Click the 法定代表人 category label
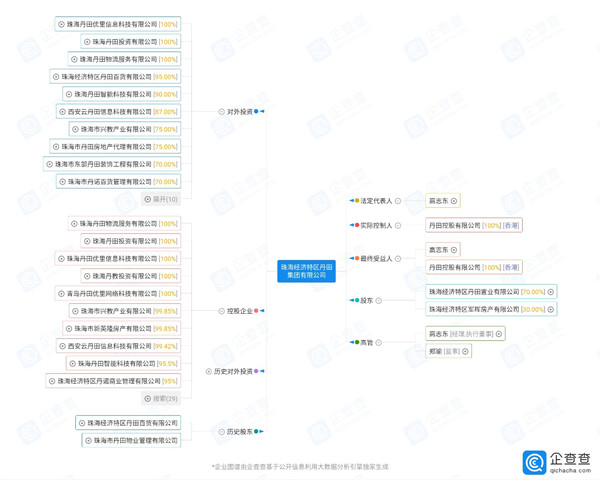Viewport: 600px width, 480px height. click(376, 201)
